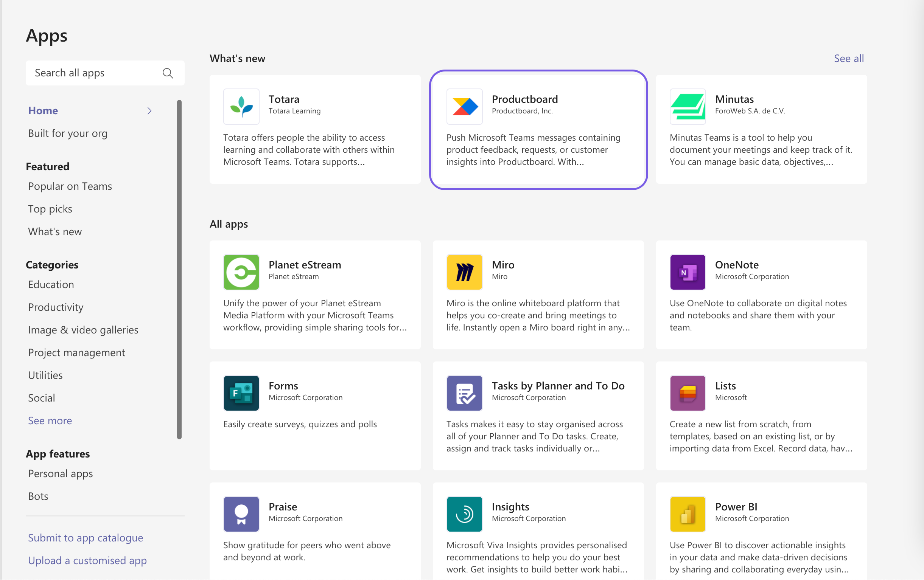Click the Power BI title text

coord(736,507)
